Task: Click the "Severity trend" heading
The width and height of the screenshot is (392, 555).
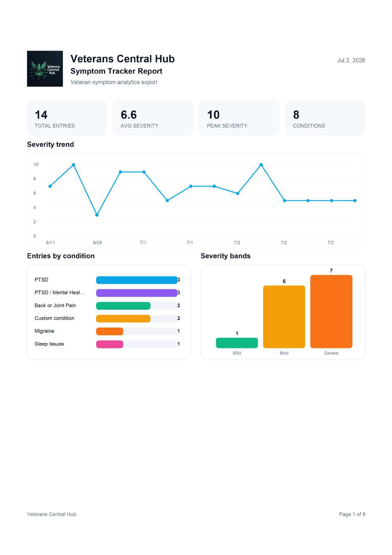Action: pos(50,144)
